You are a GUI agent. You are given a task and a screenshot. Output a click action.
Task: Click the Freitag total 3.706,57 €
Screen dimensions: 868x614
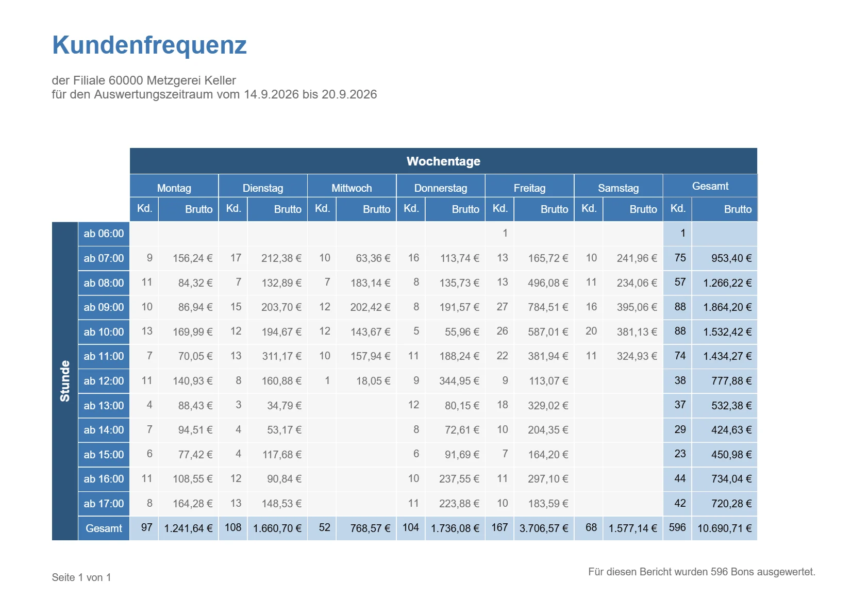click(x=544, y=528)
